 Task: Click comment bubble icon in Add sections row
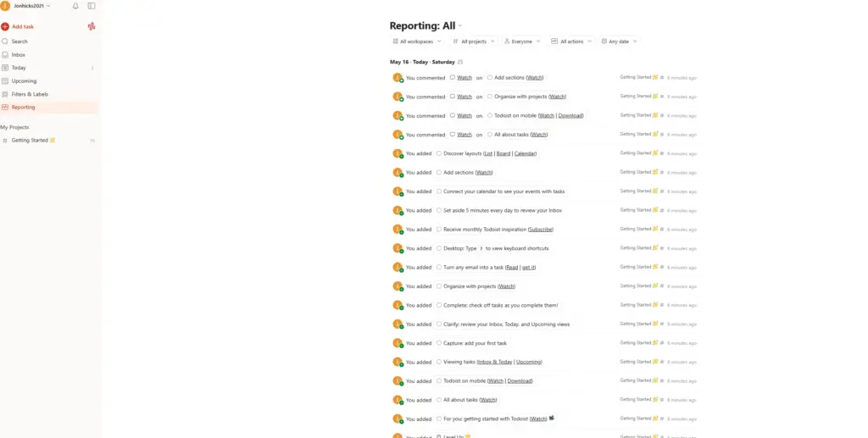point(453,77)
